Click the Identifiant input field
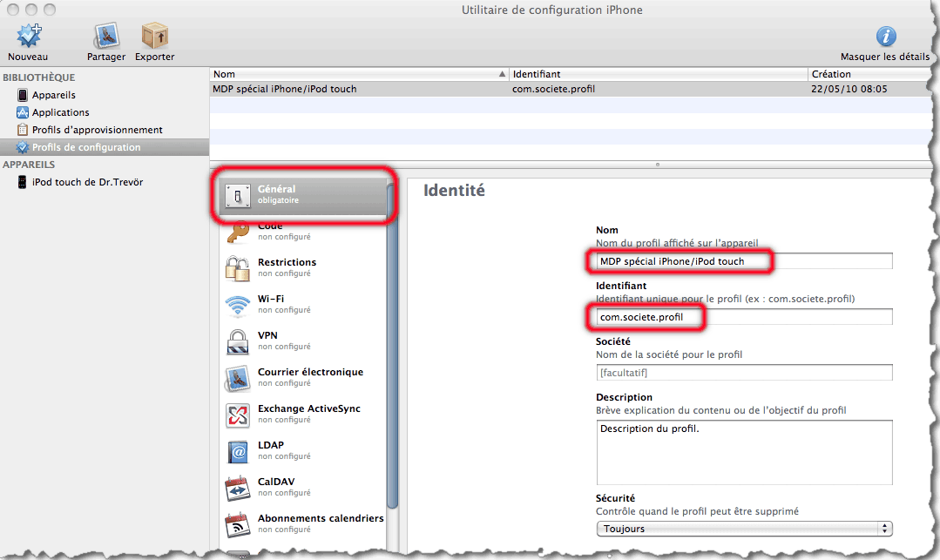The height and width of the screenshot is (560, 940). [x=744, y=317]
